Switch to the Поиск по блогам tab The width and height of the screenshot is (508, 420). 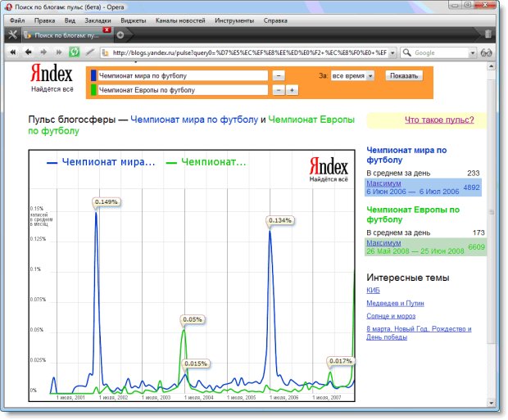click(66, 35)
